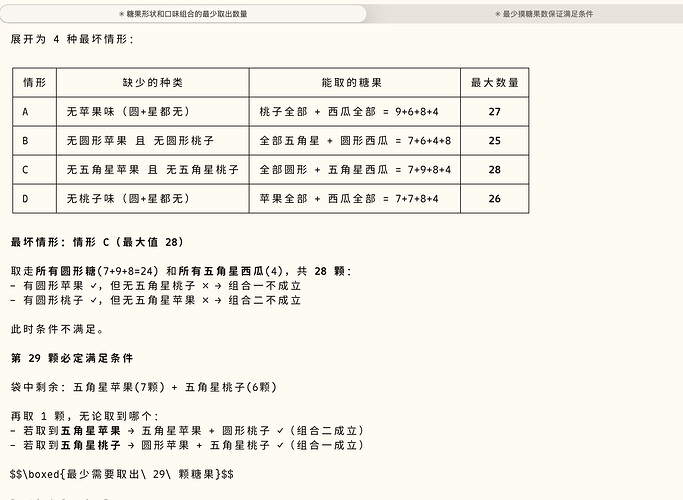
Task: Click the boxed answer 最少需要取出 29 颗糖果
Action: pyautogui.click(x=122, y=474)
